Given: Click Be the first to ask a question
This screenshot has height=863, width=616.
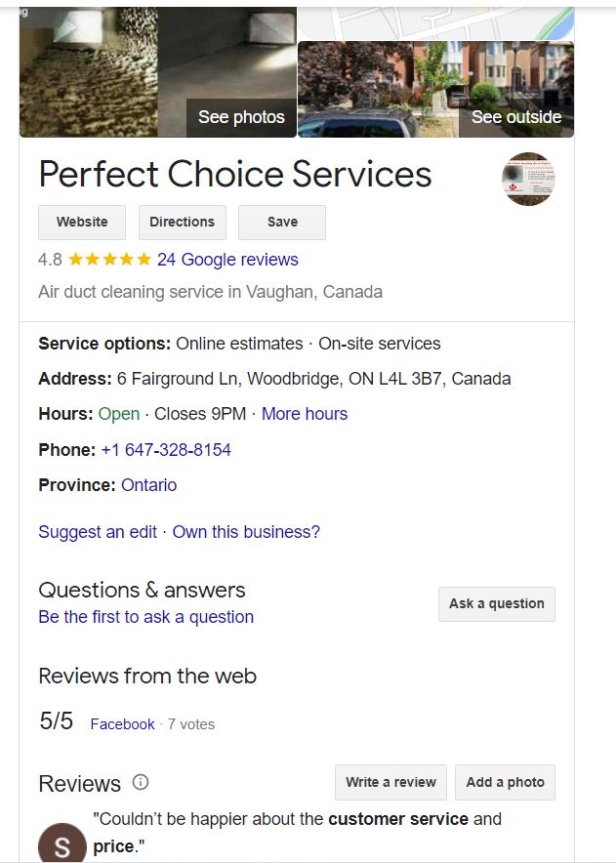Looking at the screenshot, I should tap(145, 617).
